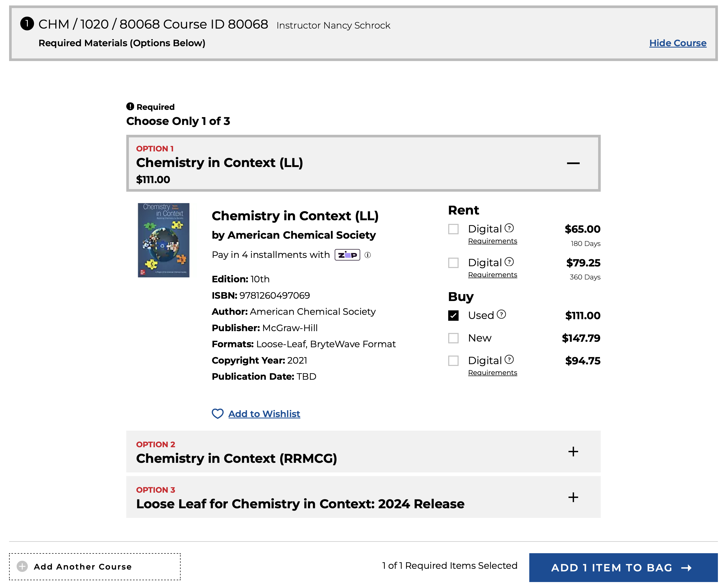
Task: Open the Add to Wishlist link
Action: pos(264,413)
